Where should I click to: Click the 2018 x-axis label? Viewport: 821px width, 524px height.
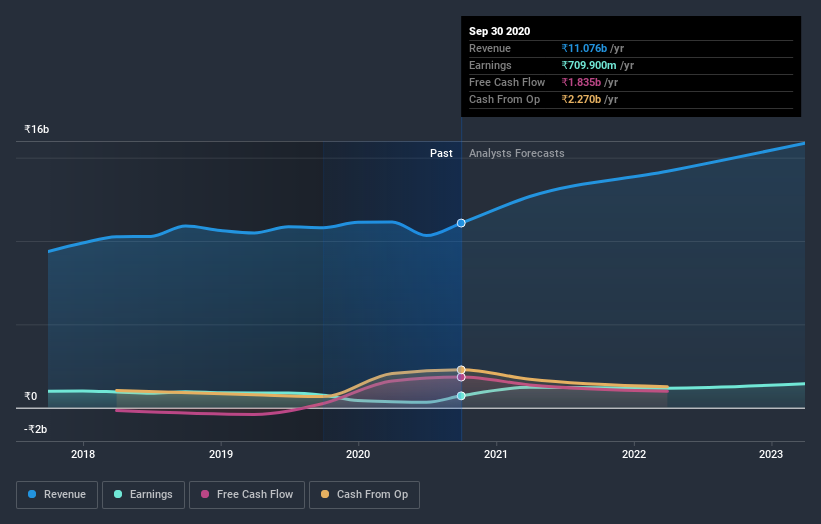click(x=83, y=454)
